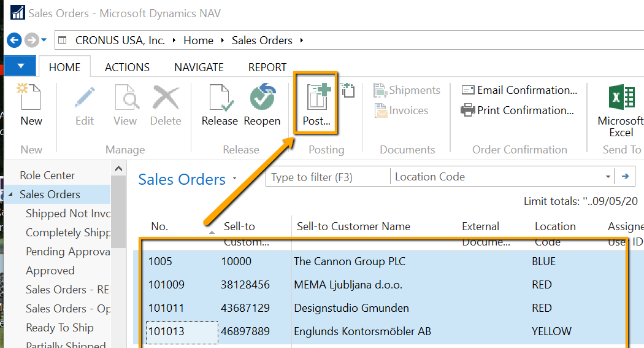Click the New sales order icon
The height and width of the screenshot is (348, 644).
pos(29,96)
